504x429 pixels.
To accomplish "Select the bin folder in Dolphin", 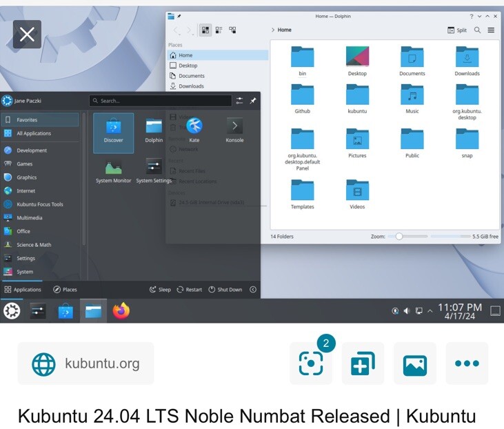I will (303, 61).
